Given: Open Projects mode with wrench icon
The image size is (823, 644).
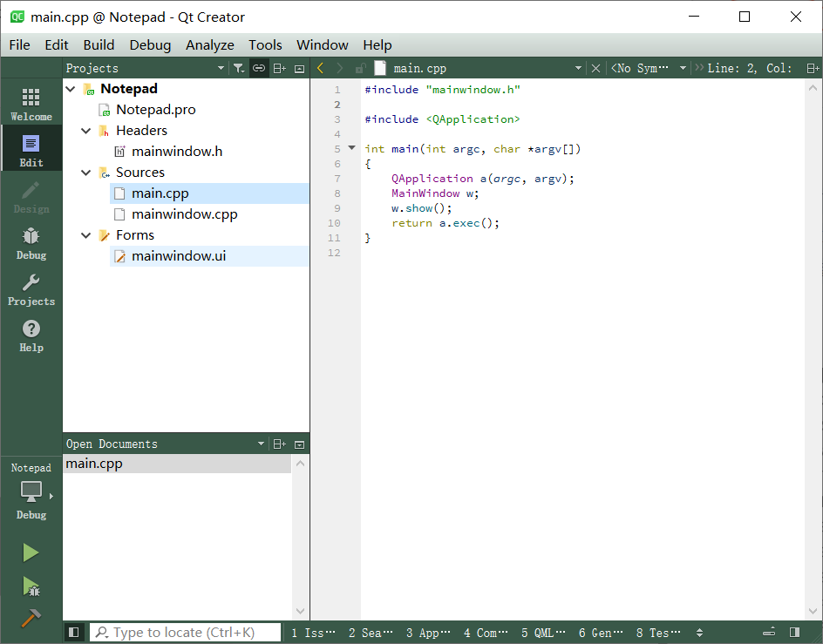Looking at the screenshot, I should [31, 289].
